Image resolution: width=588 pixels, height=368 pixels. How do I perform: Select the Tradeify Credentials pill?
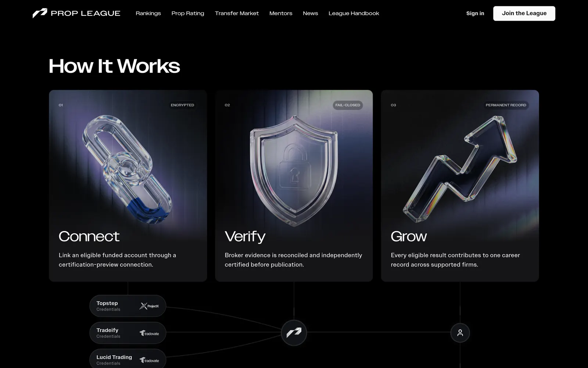tap(128, 333)
